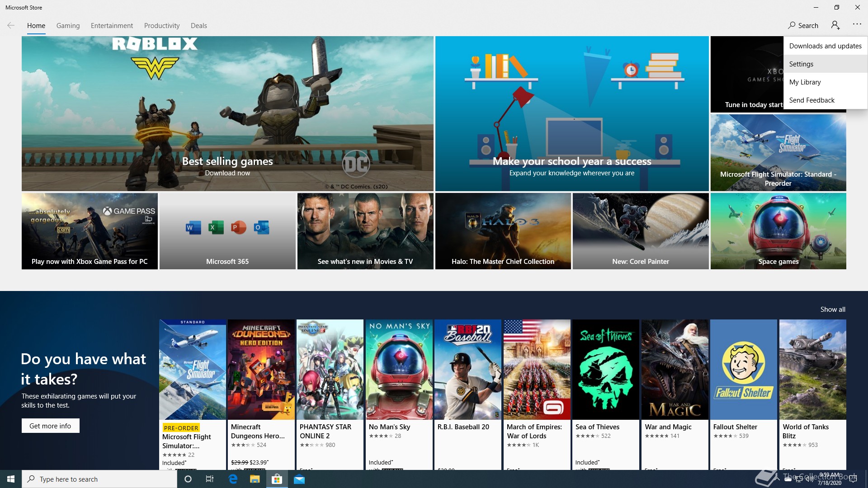Select the Fallout Shelter card
This screenshot has width=868, height=488.
click(744, 394)
